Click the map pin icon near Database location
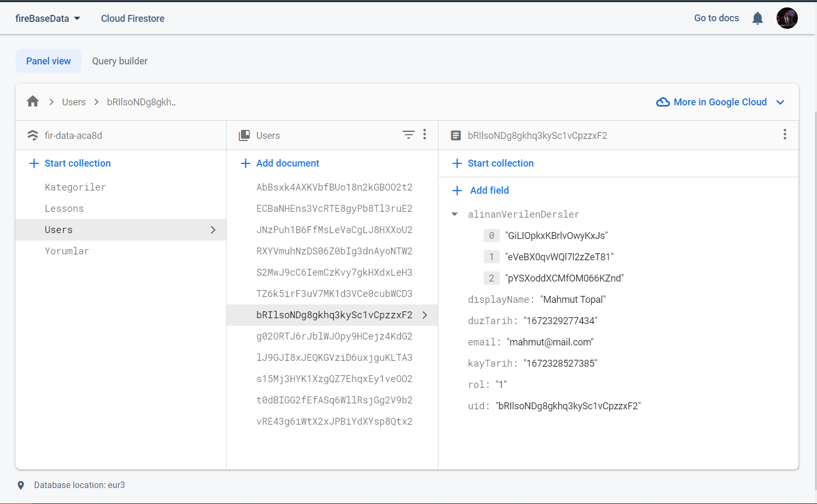This screenshot has height=504, width=817. pos(21,485)
